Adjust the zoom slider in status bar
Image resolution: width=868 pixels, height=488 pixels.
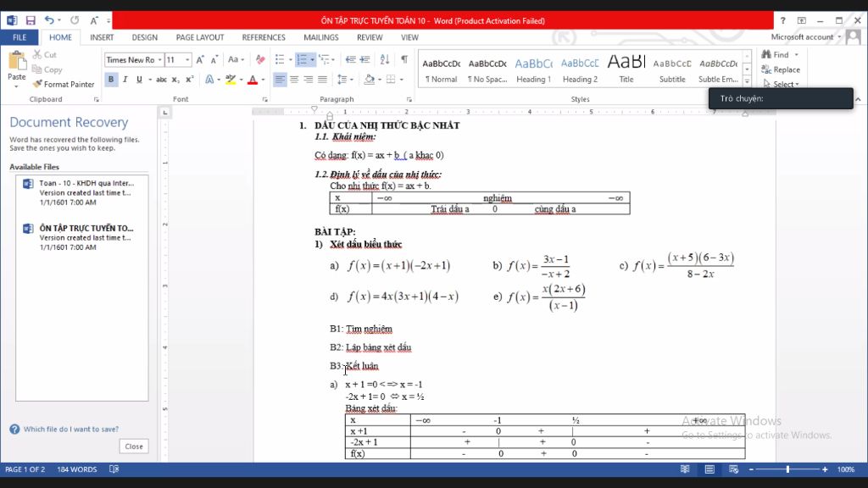pos(787,469)
